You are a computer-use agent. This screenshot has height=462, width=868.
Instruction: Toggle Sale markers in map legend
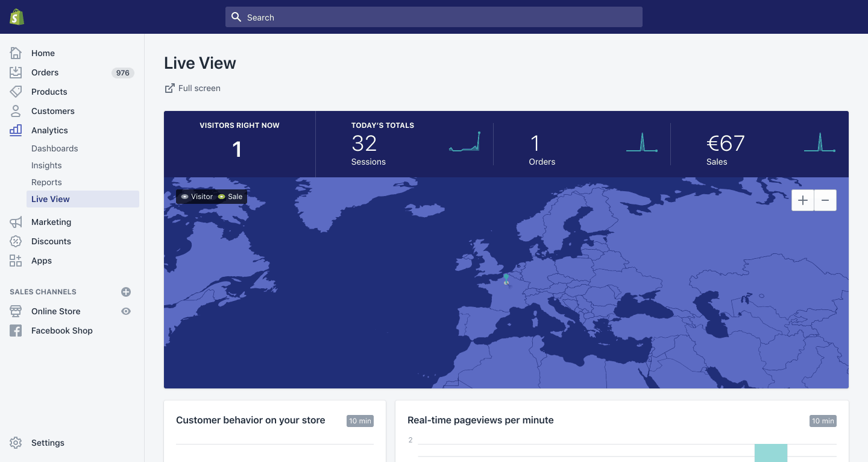coord(230,197)
